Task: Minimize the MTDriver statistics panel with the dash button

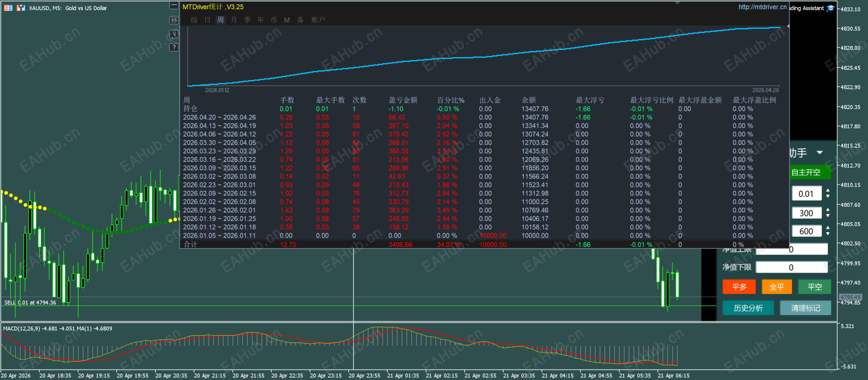Action: (174, 5)
